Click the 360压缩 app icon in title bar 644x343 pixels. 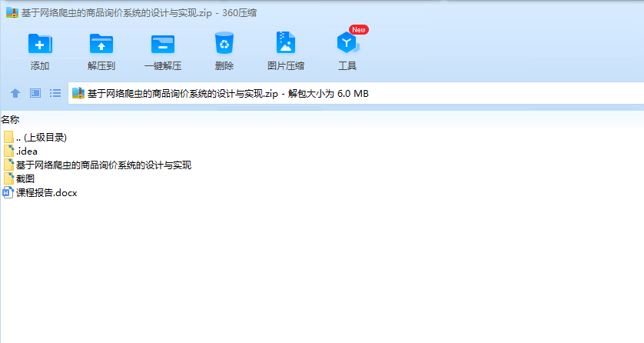tap(12, 13)
